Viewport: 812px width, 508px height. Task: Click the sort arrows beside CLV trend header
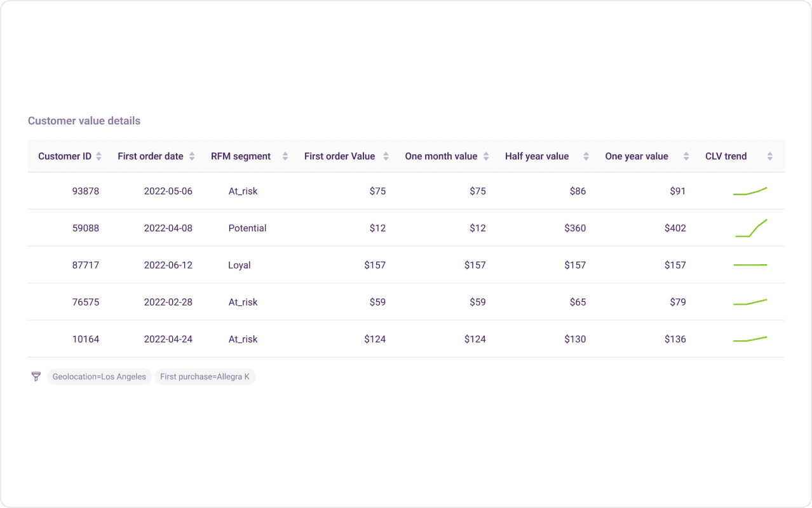(x=769, y=156)
